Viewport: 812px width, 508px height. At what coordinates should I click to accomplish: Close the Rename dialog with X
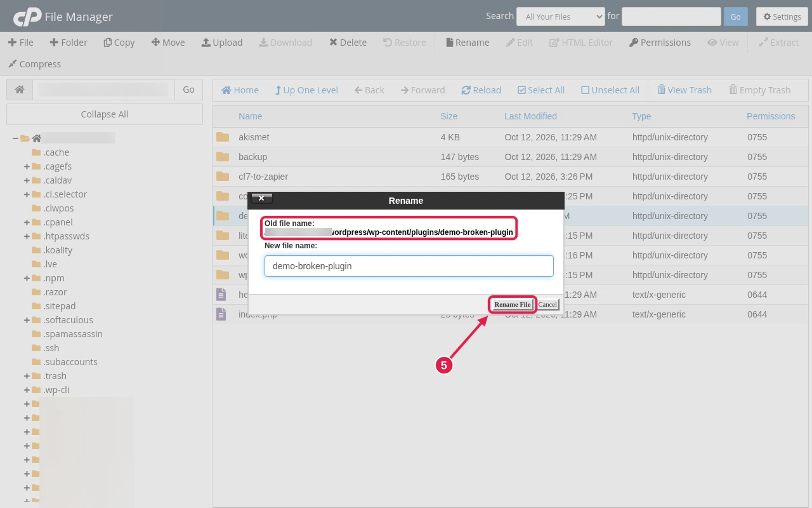pos(261,199)
